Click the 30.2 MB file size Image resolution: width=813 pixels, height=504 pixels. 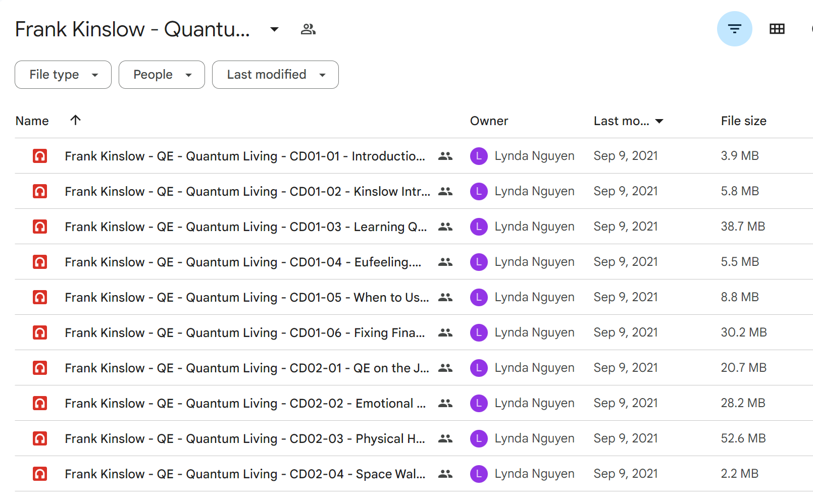pos(744,332)
